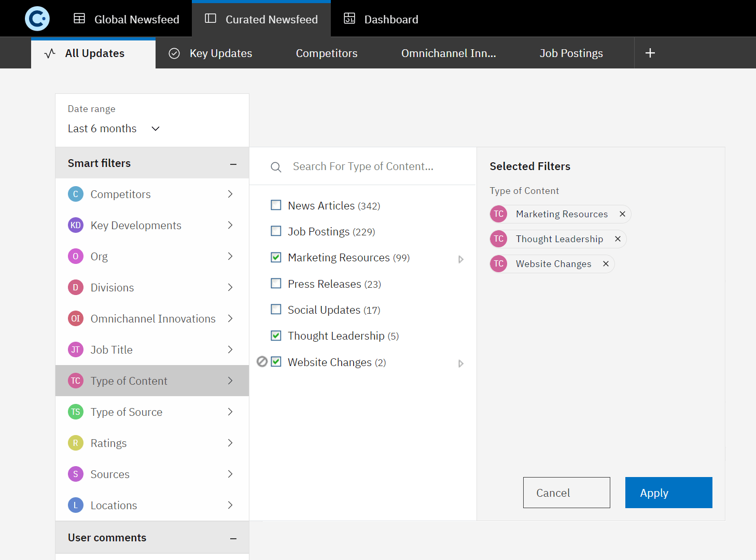Expand Competitors filter chevron
Viewport: 756px width, 560px height.
point(230,194)
